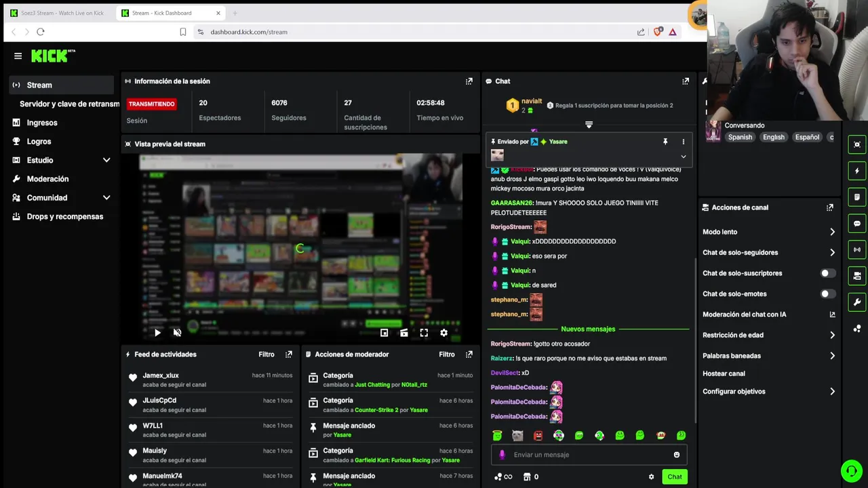868x488 pixels.
Task: Click the purple microphone voice icon
Action: (502, 455)
